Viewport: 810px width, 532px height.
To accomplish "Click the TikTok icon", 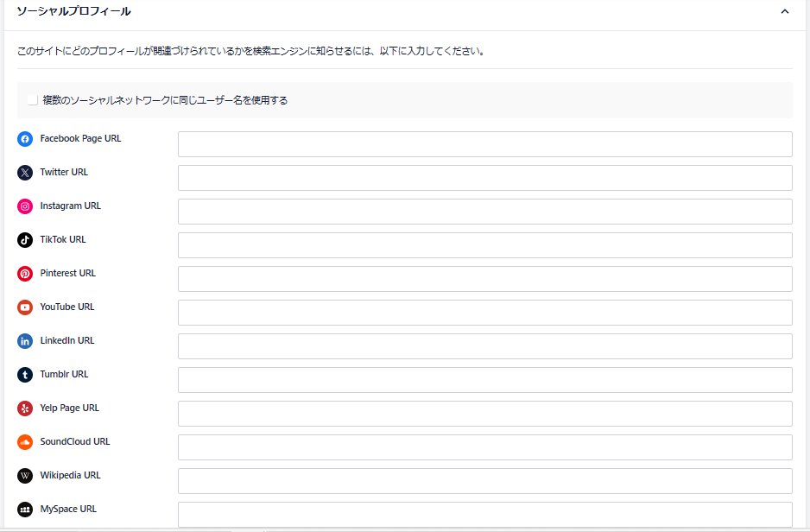I will coord(25,239).
